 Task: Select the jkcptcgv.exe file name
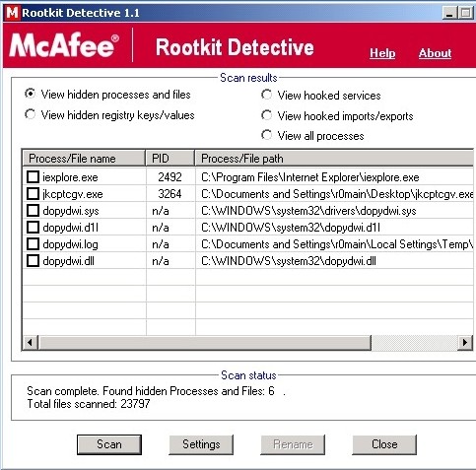click(73, 194)
